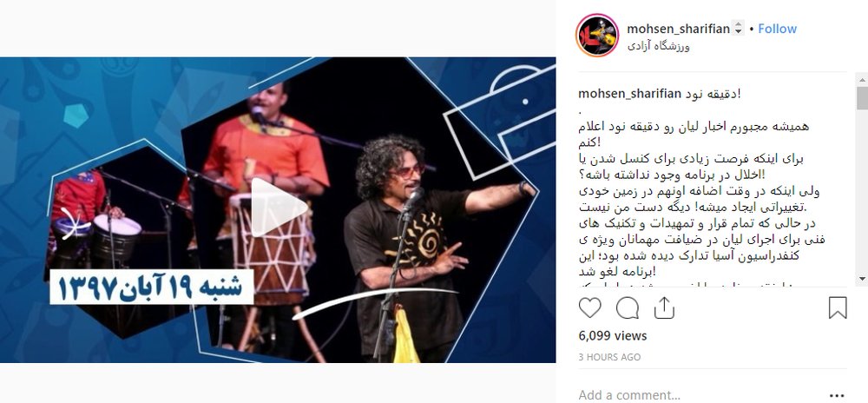Image resolution: width=868 pixels, height=403 pixels.
Task: Focus the Add a comment field
Action: [x=698, y=395]
